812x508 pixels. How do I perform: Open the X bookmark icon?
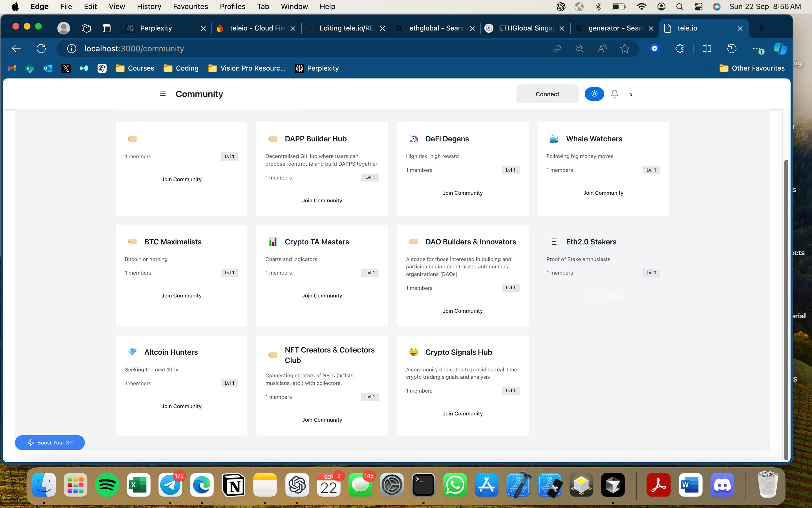point(66,68)
